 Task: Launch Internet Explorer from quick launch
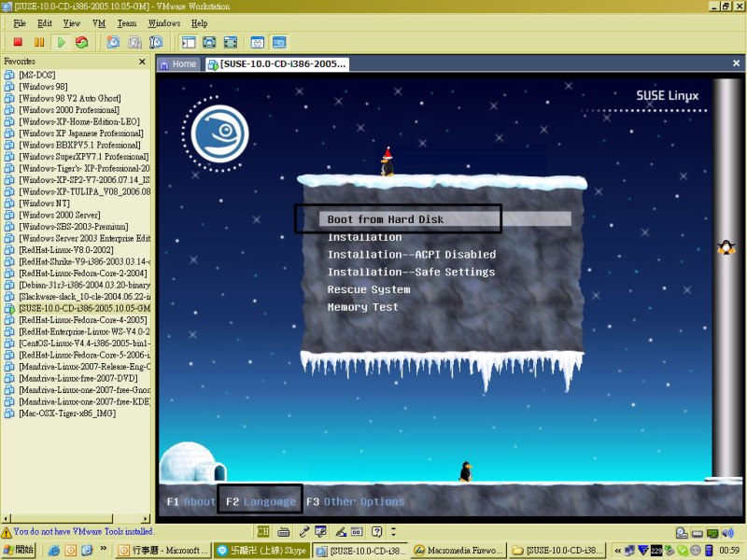[x=54, y=551]
